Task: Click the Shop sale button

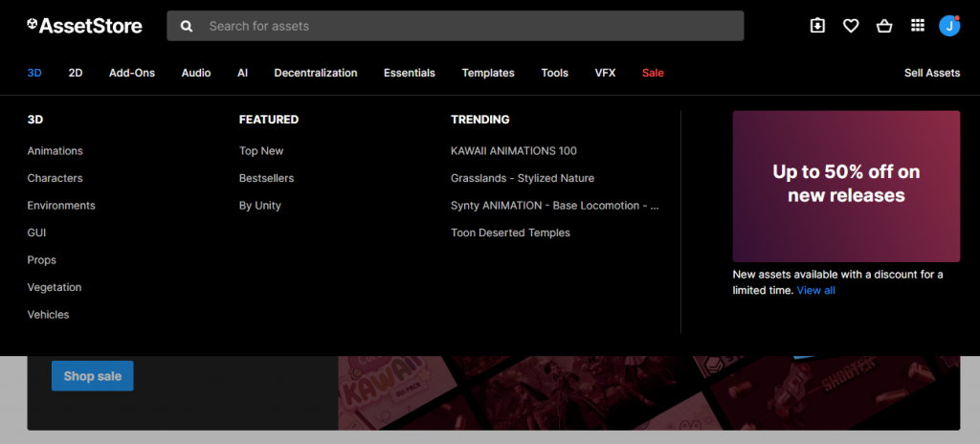Action: pos(93,376)
